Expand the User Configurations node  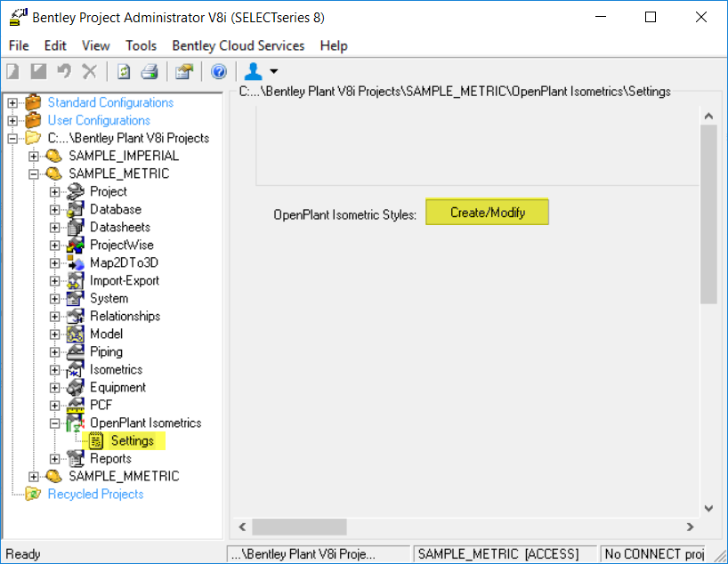(12, 121)
